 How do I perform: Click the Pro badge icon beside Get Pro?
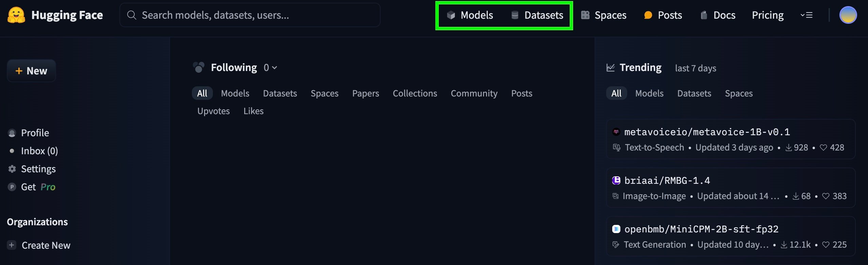tap(12, 187)
